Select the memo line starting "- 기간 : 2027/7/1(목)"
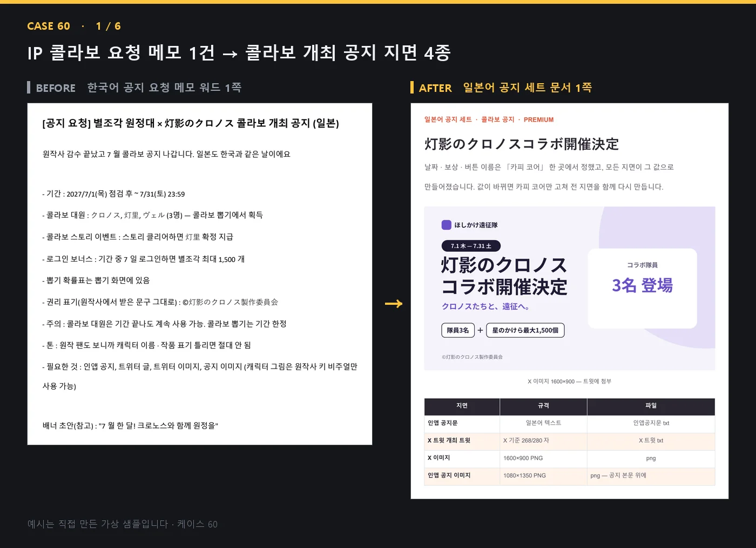This screenshot has height=548, width=756. click(x=113, y=194)
